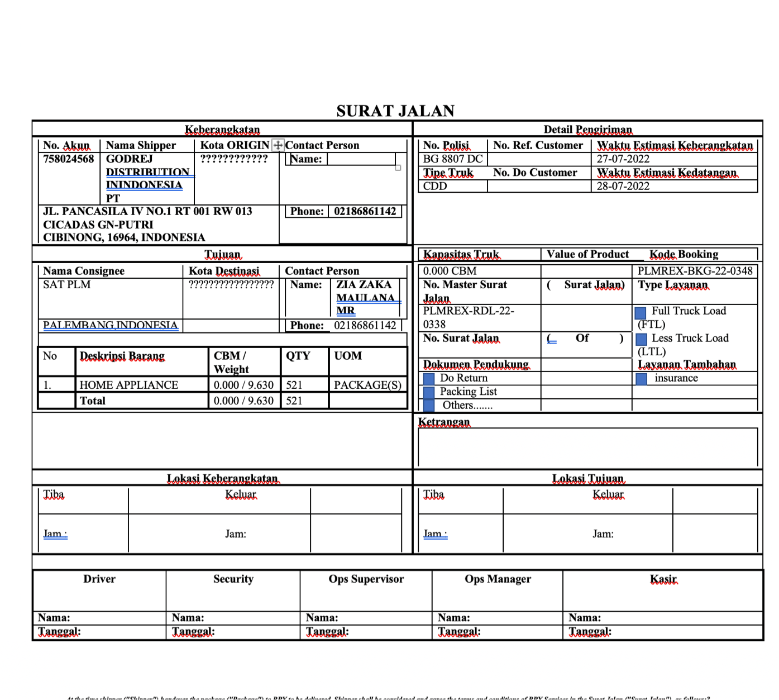Click the Lokasi Tujuan heading
779x700 pixels.
[588, 479]
